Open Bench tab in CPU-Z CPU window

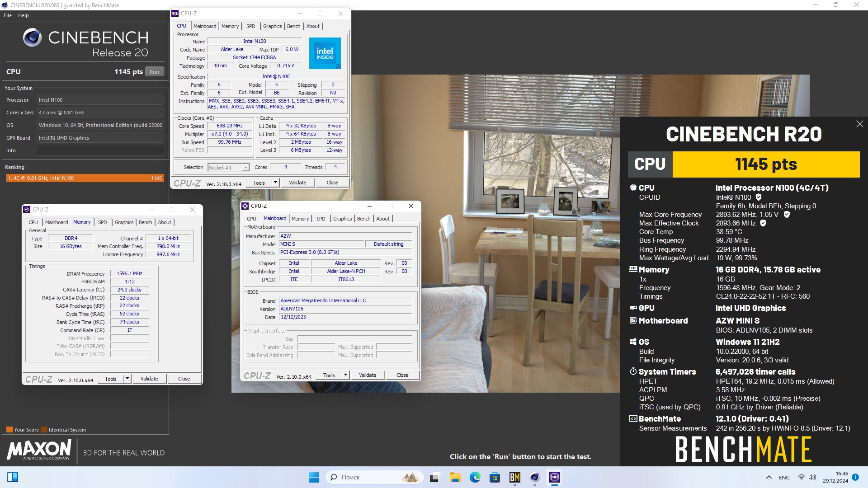pyautogui.click(x=294, y=26)
